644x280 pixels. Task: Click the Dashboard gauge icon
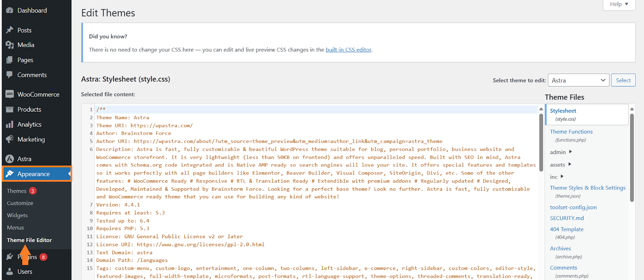[x=10, y=10]
